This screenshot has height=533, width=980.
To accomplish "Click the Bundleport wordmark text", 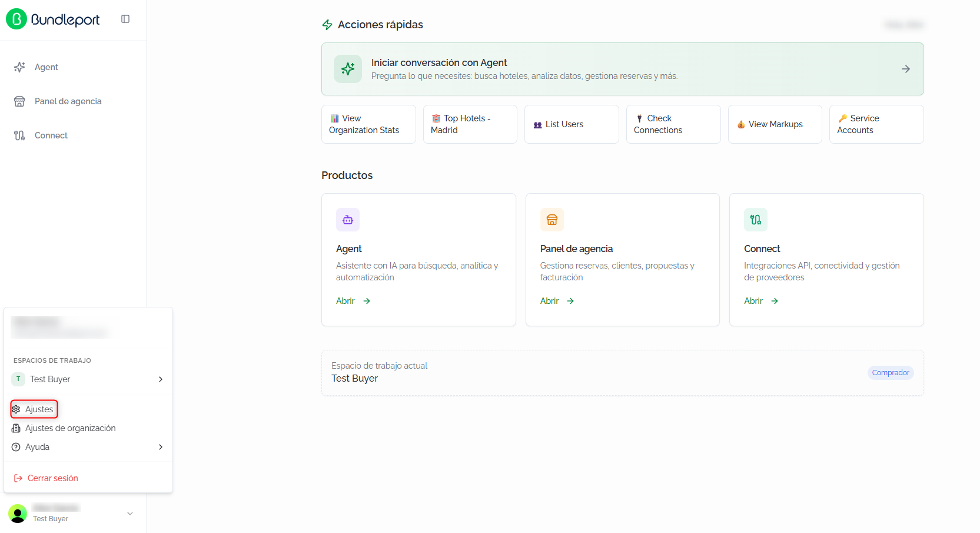I will [65, 19].
